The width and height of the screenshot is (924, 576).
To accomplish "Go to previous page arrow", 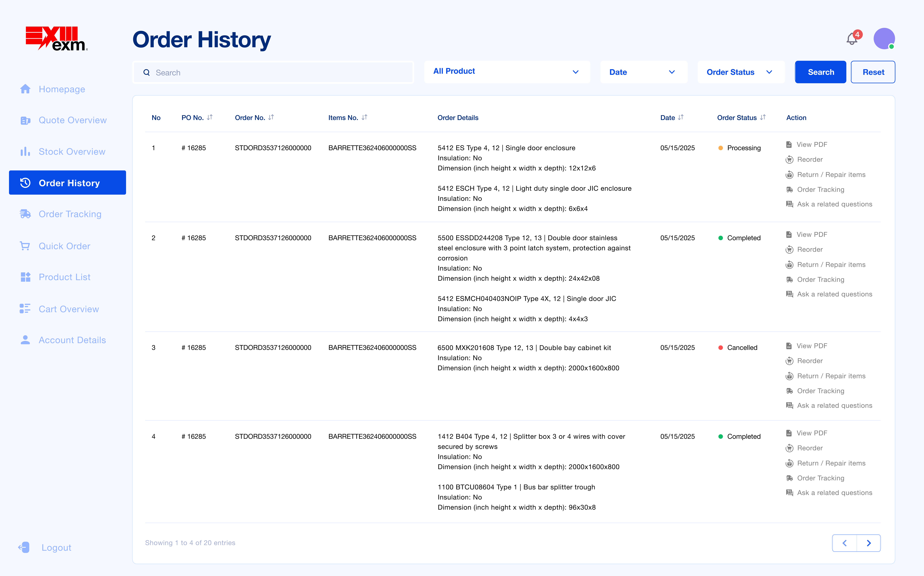I will click(x=844, y=543).
